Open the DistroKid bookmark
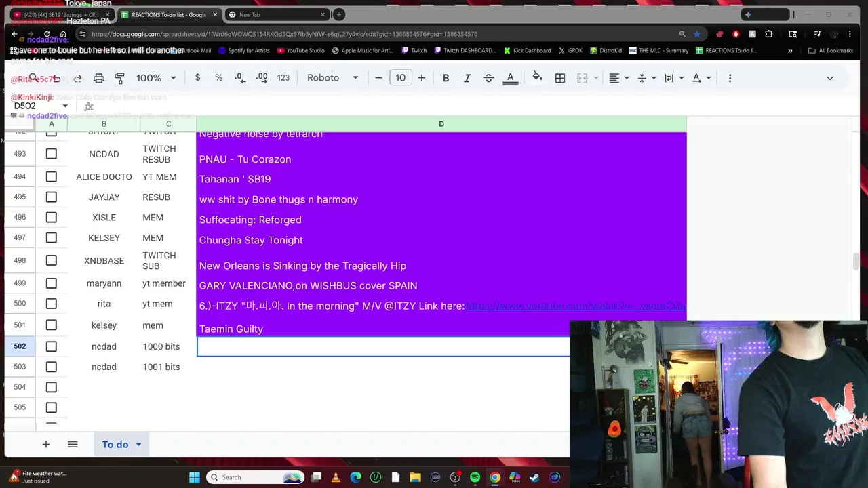868x488 pixels. pyautogui.click(x=606, y=50)
